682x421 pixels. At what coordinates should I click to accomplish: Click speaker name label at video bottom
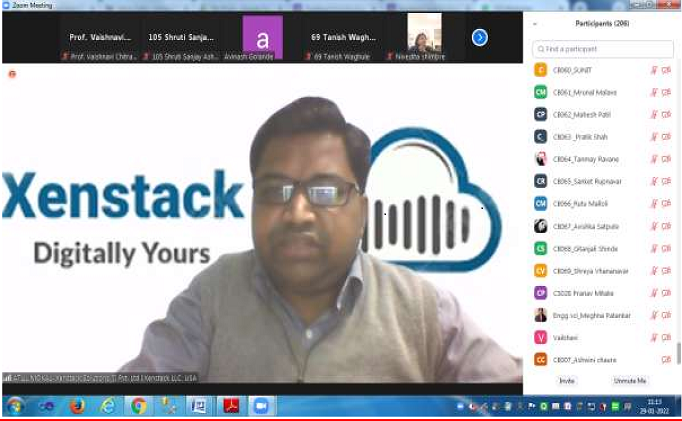(100, 378)
